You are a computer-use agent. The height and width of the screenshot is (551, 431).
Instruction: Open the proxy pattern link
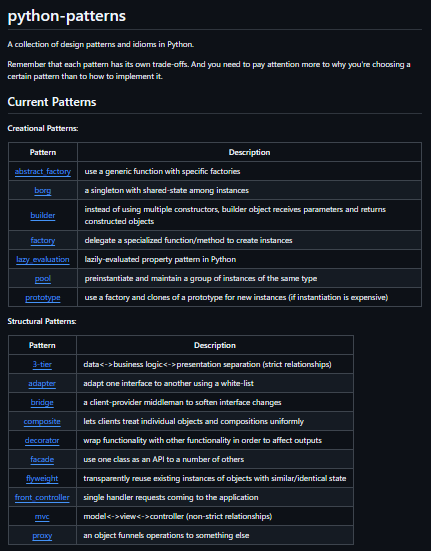coord(42,535)
